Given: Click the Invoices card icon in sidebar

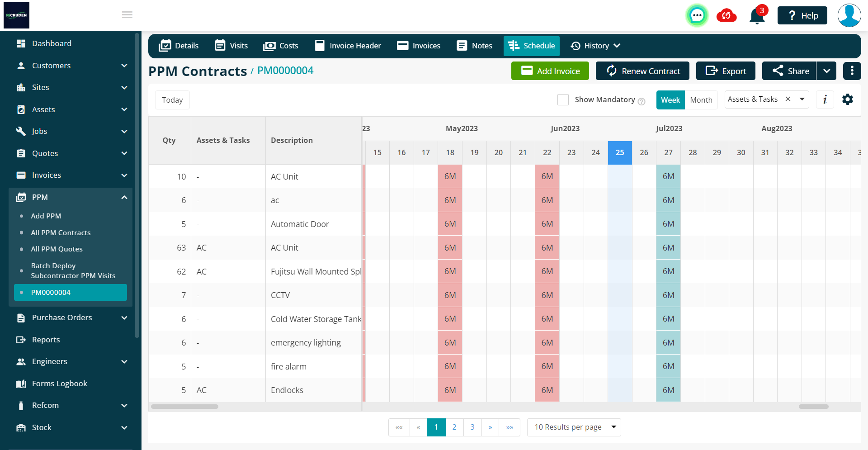Looking at the screenshot, I should pyautogui.click(x=21, y=175).
